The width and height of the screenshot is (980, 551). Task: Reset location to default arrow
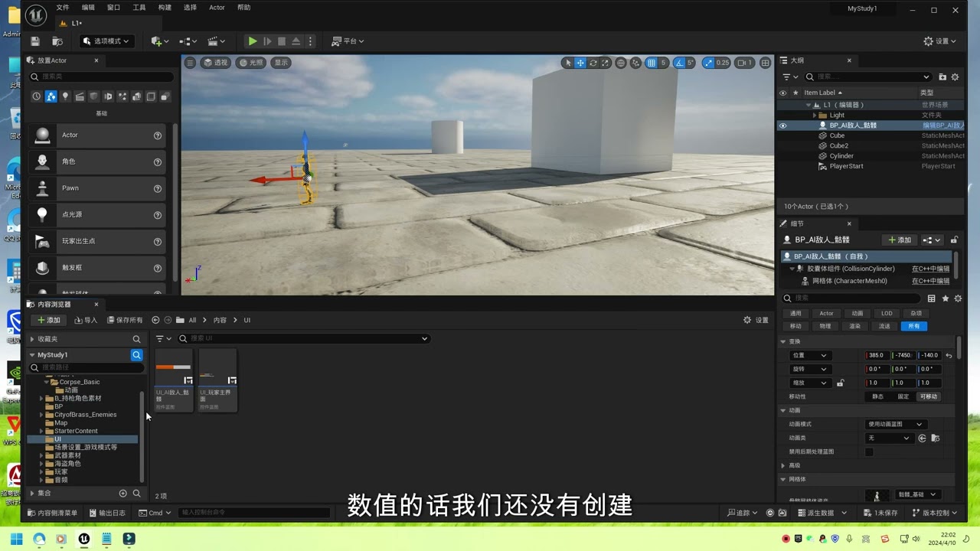(x=949, y=355)
